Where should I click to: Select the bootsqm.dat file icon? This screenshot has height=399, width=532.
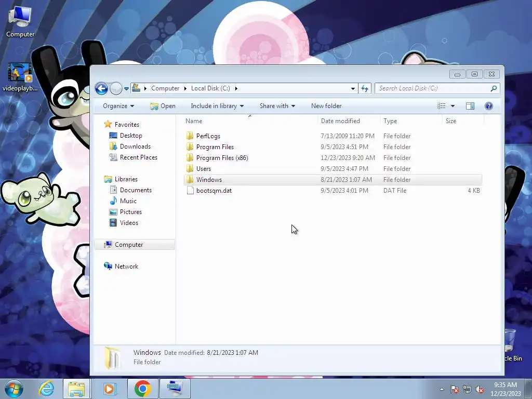190,190
